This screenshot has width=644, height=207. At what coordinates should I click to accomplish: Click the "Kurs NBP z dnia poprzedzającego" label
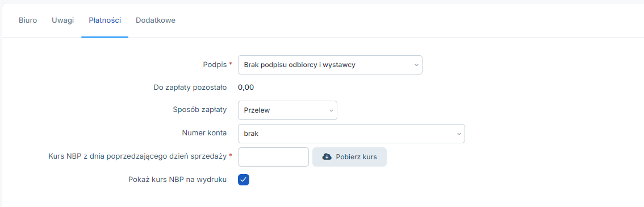[137, 156]
